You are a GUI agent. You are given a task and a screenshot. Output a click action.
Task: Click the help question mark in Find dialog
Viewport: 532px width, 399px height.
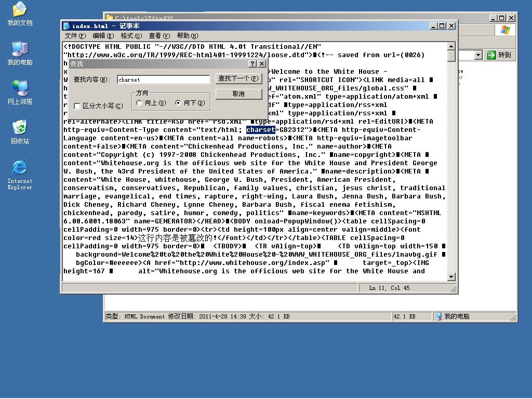click(x=252, y=63)
